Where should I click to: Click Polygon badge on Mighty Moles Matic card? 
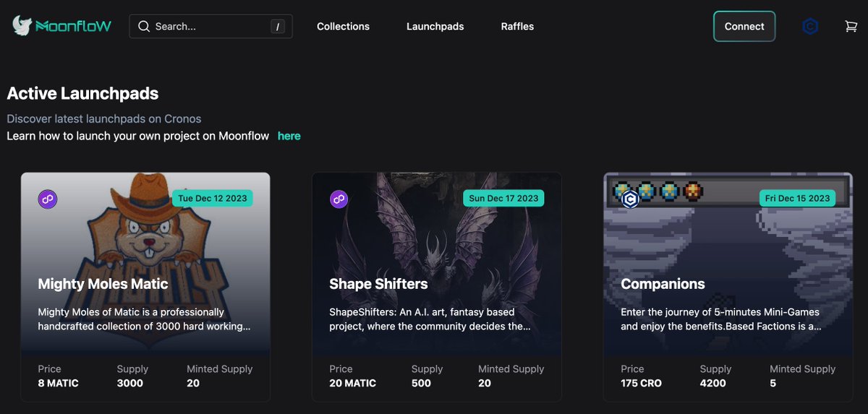[48, 199]
